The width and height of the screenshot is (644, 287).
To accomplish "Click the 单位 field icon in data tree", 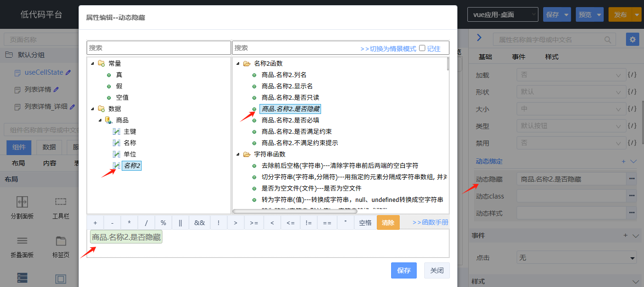I will (x=117, y=154).
